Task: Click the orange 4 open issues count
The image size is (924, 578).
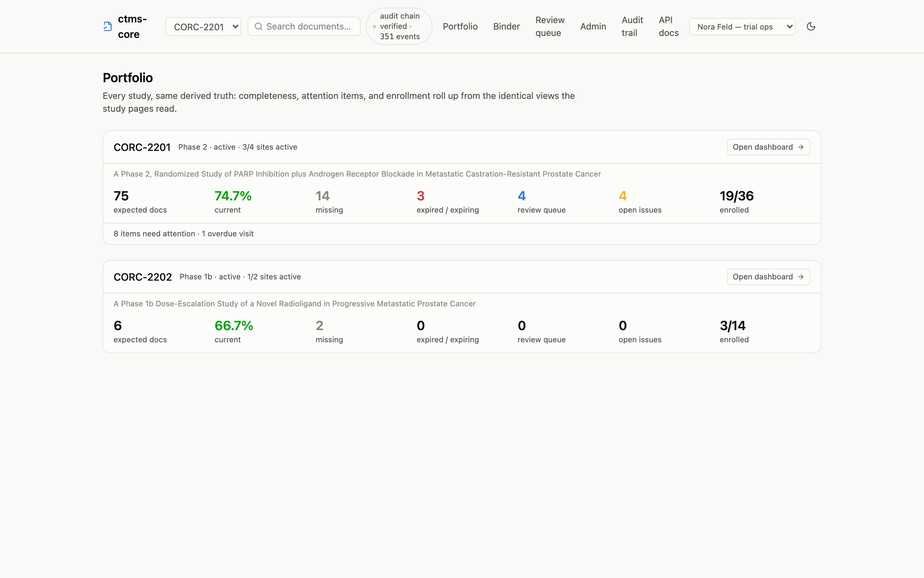Action: pyautogui.click(x=622, y=196)
